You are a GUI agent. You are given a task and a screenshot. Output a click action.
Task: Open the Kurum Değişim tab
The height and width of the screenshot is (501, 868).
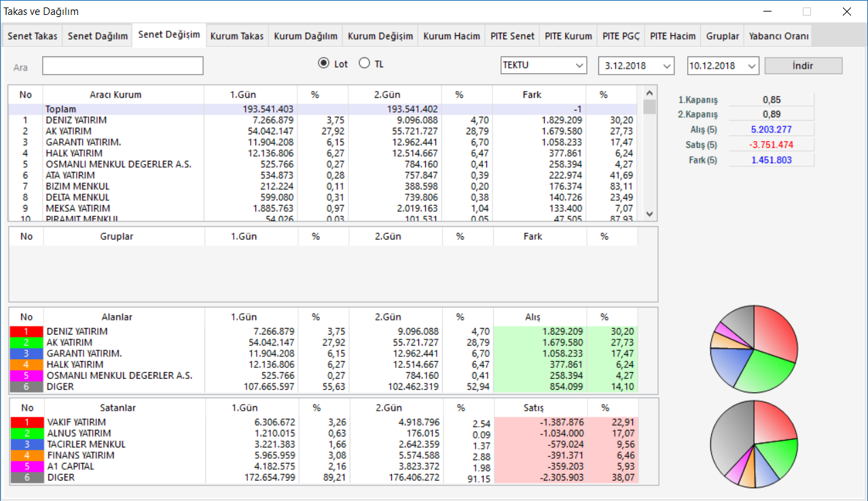(x=380, y=36)
